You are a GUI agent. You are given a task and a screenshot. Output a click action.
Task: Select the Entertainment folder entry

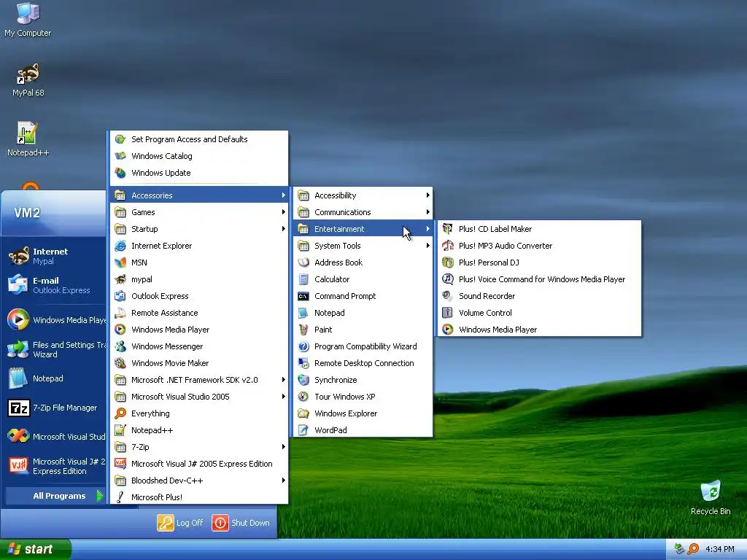pos(363,229)
